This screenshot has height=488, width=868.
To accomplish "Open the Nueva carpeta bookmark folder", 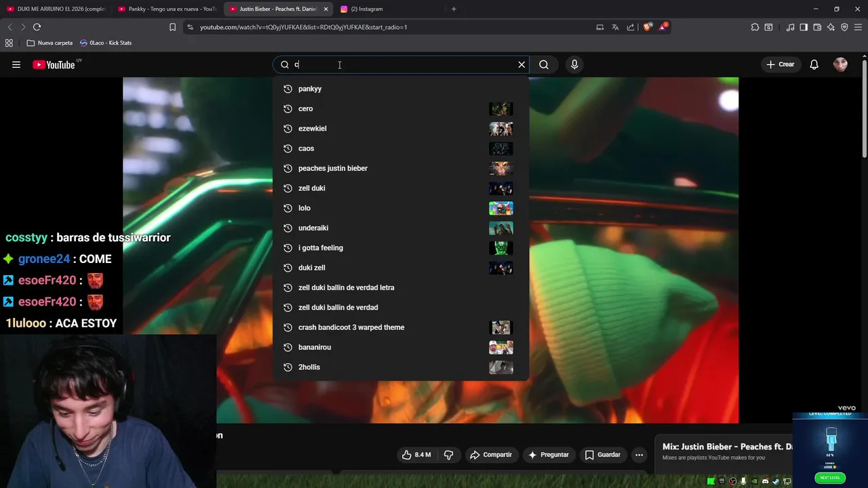I will pos(50,43).
